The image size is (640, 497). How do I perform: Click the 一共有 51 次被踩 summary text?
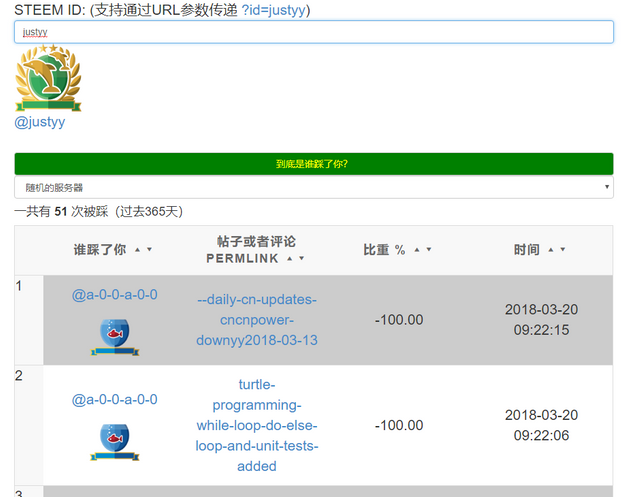click(x=98, y=211)
